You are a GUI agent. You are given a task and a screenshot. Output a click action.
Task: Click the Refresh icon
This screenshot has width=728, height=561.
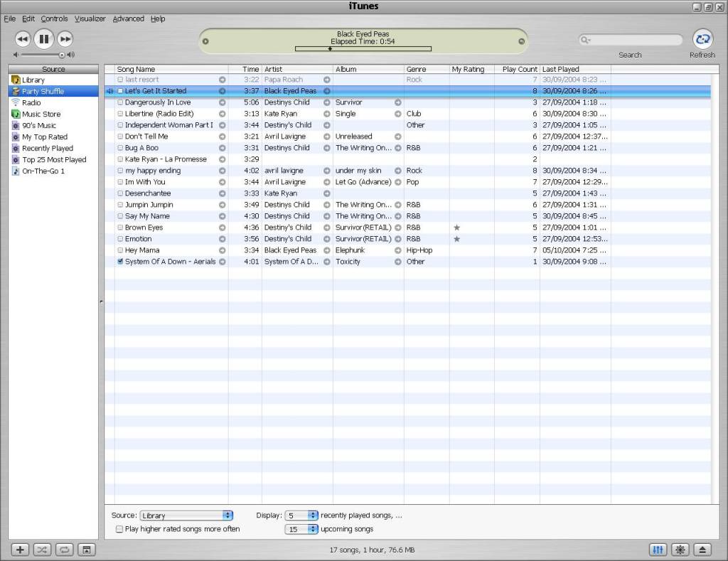click(x=702, y=39)
